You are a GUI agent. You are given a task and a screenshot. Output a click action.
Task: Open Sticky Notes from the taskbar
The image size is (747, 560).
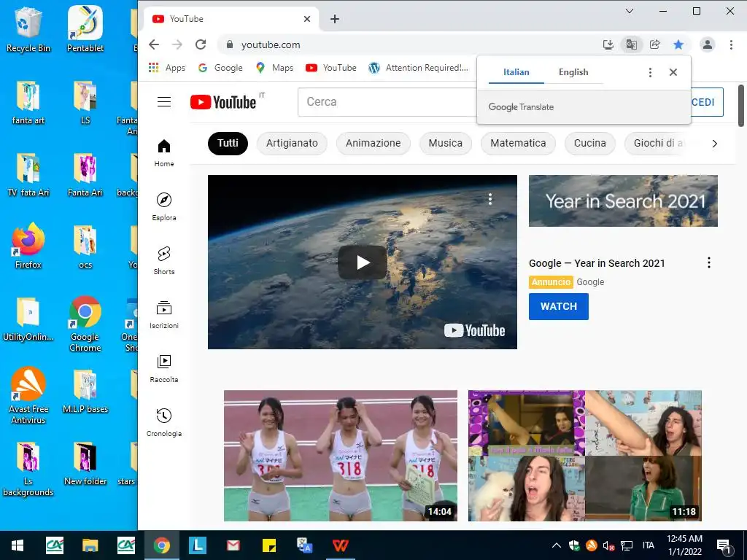(269, 545)
